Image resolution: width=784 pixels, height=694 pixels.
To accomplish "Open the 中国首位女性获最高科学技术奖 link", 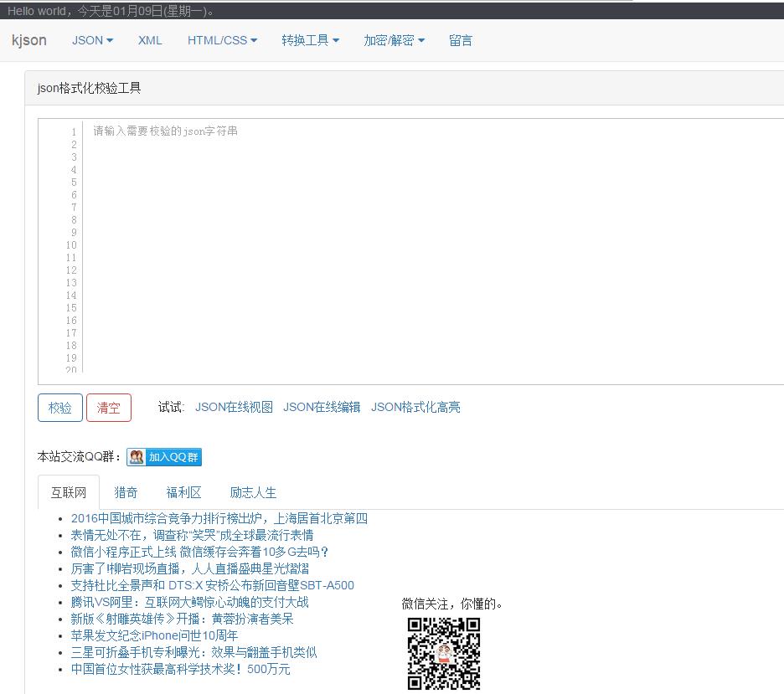I will 180,669.
